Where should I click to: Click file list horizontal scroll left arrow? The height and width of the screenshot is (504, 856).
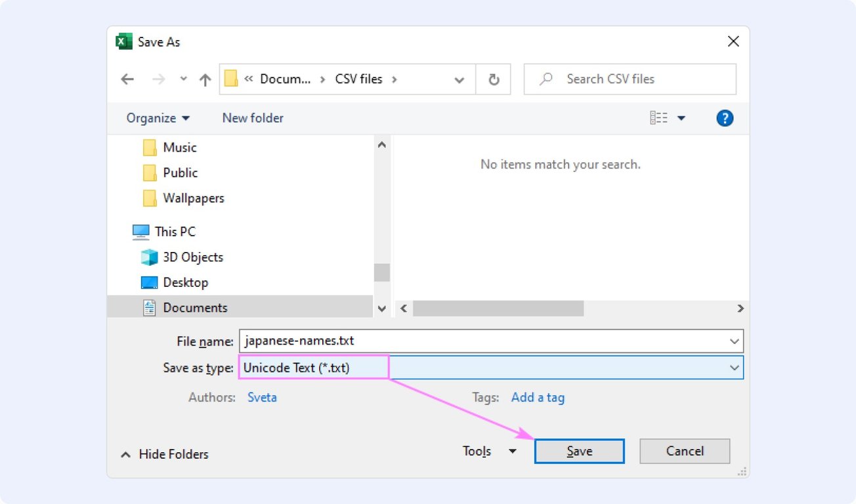(x=404, y=308)
